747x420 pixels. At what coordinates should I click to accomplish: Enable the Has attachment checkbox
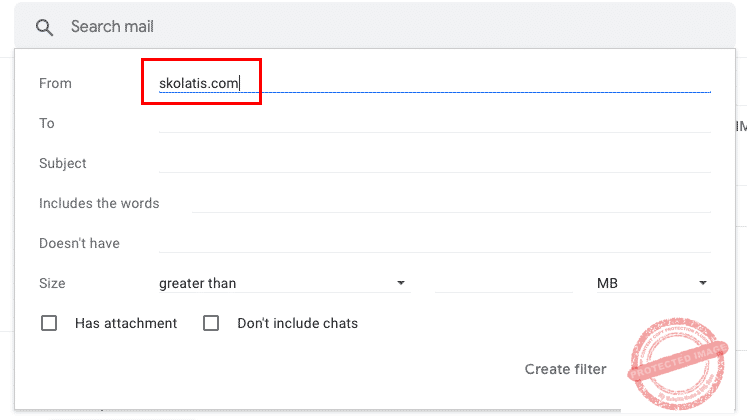click(x=48, y=323)
